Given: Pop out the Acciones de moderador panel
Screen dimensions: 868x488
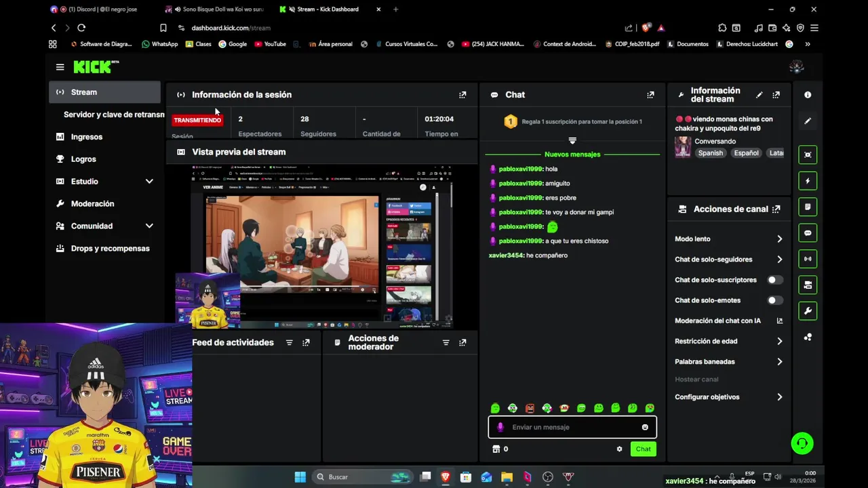Looking at the screenshot, I should [462, 343].
